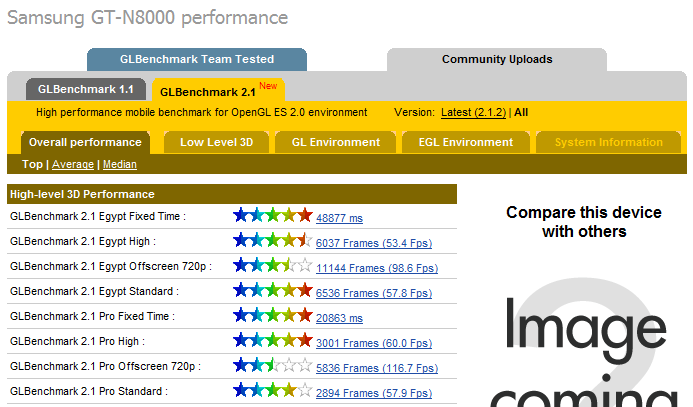Open the EGL Environment tab
693x407 pixels.
[466, 142]
